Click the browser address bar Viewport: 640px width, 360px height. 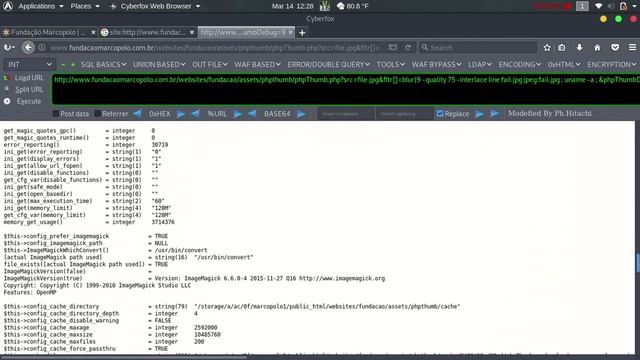tap(216, 47)
